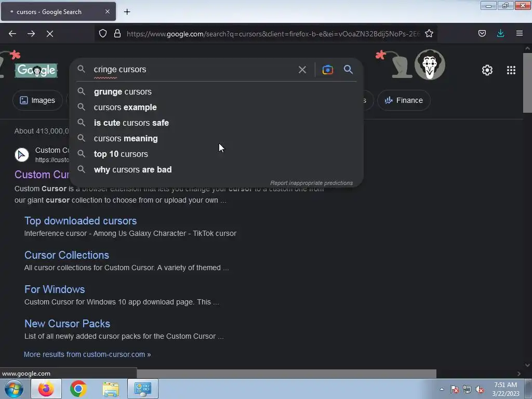Open the network tray icon

point(467,389)
